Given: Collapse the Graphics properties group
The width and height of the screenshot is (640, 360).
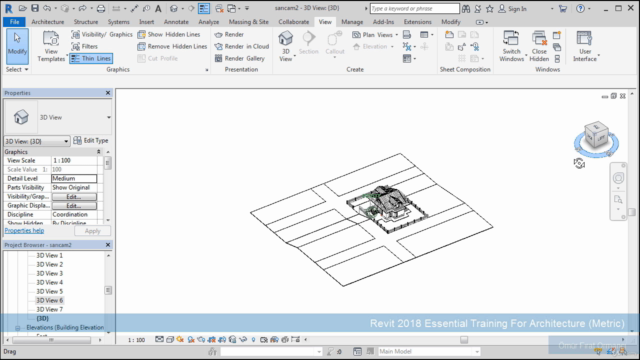Looking at the screenshot, I should (98, 152).
